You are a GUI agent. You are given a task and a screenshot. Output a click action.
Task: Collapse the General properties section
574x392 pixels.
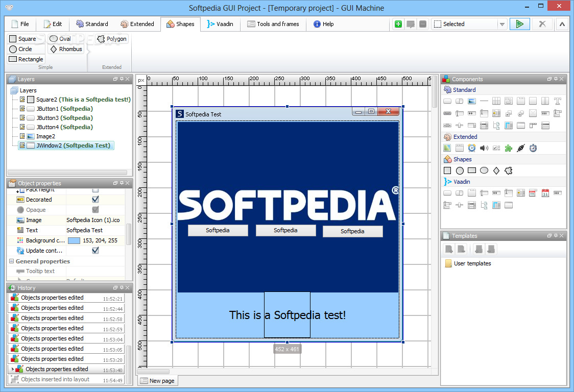click(12, 261)
